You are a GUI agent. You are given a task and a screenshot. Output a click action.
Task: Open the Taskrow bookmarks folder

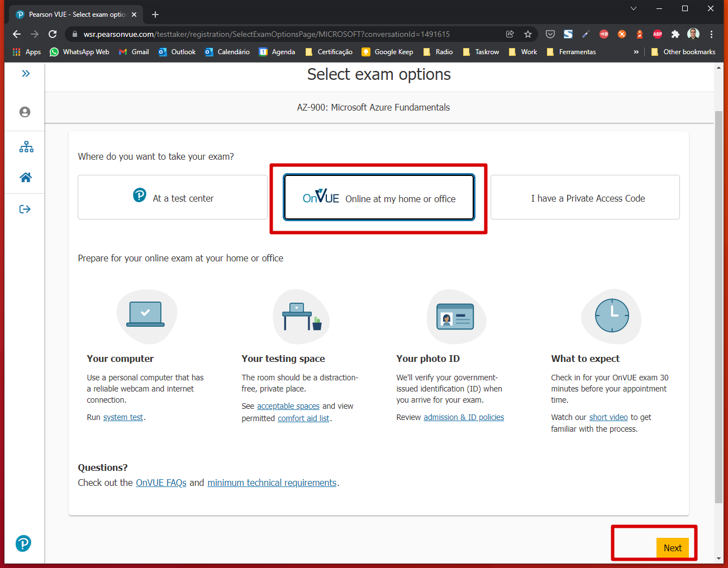pos(481,52)
